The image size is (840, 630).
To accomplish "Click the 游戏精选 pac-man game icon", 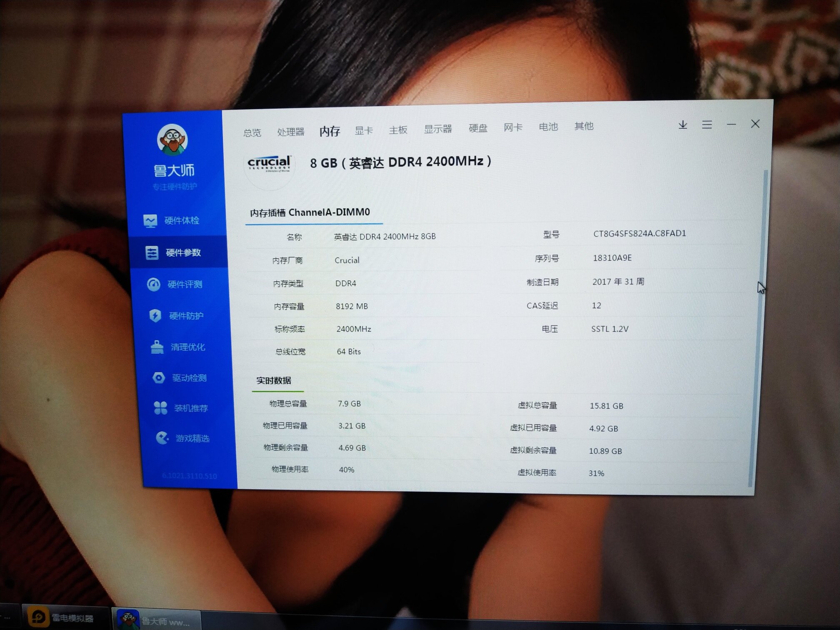I will pyautogui.click(x=162, y=438).
